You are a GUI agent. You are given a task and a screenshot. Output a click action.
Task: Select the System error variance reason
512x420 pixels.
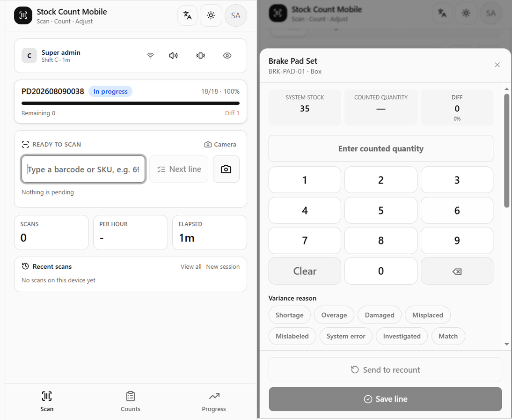[x=346, y=336]
